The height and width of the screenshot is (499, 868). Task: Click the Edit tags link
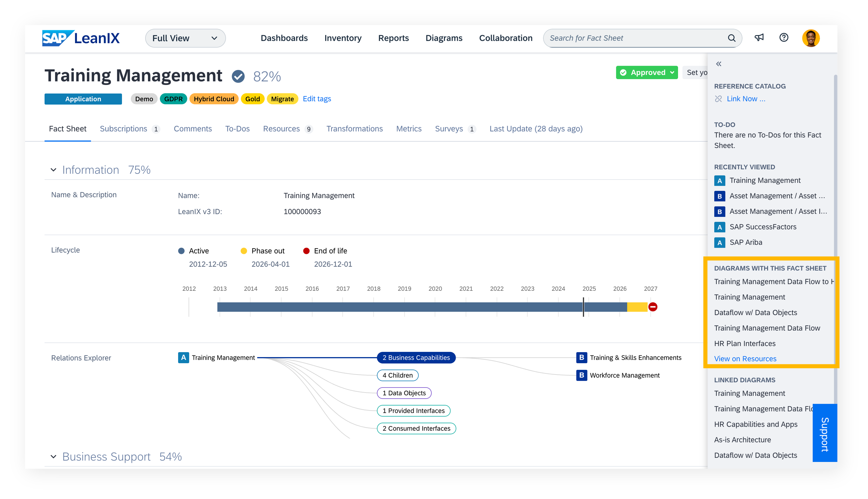(x=317, y=99)
